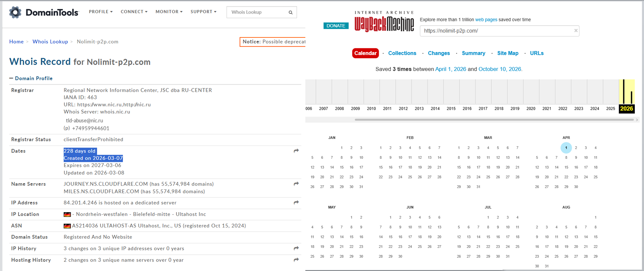
Task: Click the share arrow in IP Address row
Action: (296, 202)
